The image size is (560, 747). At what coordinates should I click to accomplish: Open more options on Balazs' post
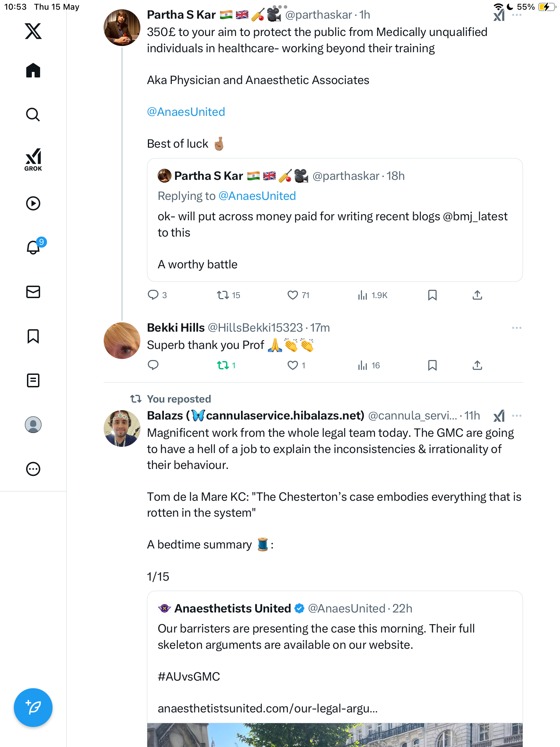(x=517, y=416)
